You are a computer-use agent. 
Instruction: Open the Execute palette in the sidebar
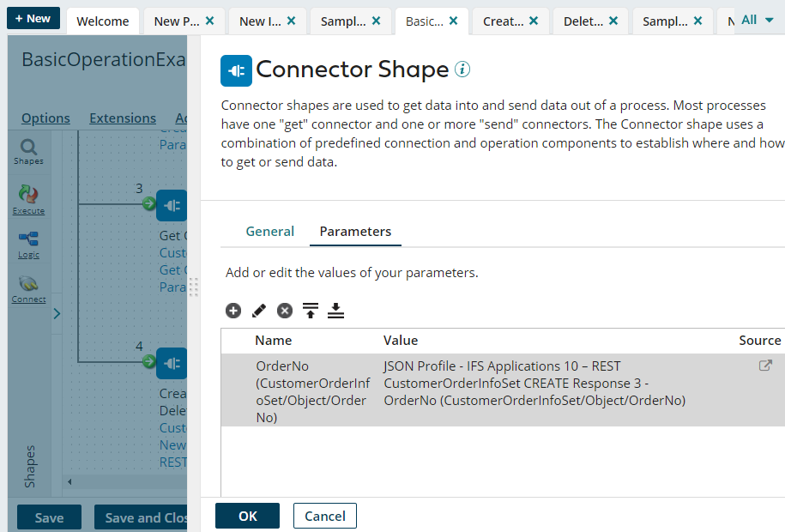point(27,199)
